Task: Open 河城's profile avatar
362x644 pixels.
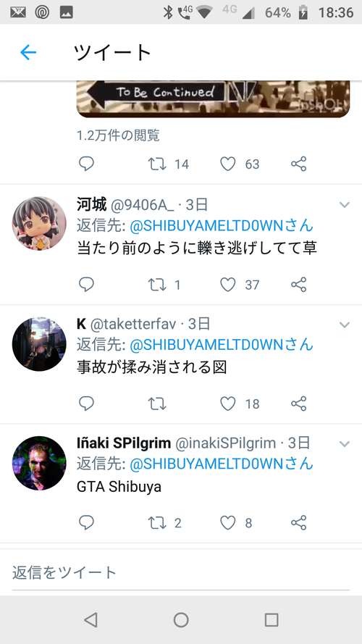Action: click(39, 223)
